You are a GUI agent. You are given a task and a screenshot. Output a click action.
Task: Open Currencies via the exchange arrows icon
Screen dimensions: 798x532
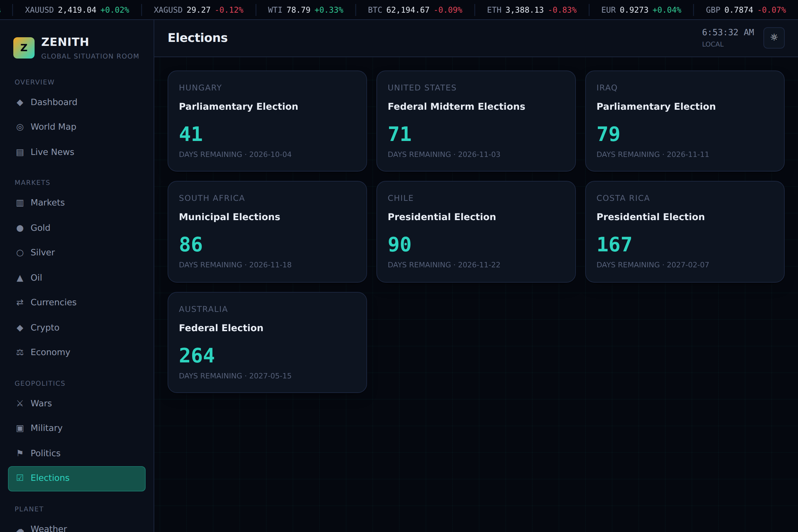pos(20,302)
